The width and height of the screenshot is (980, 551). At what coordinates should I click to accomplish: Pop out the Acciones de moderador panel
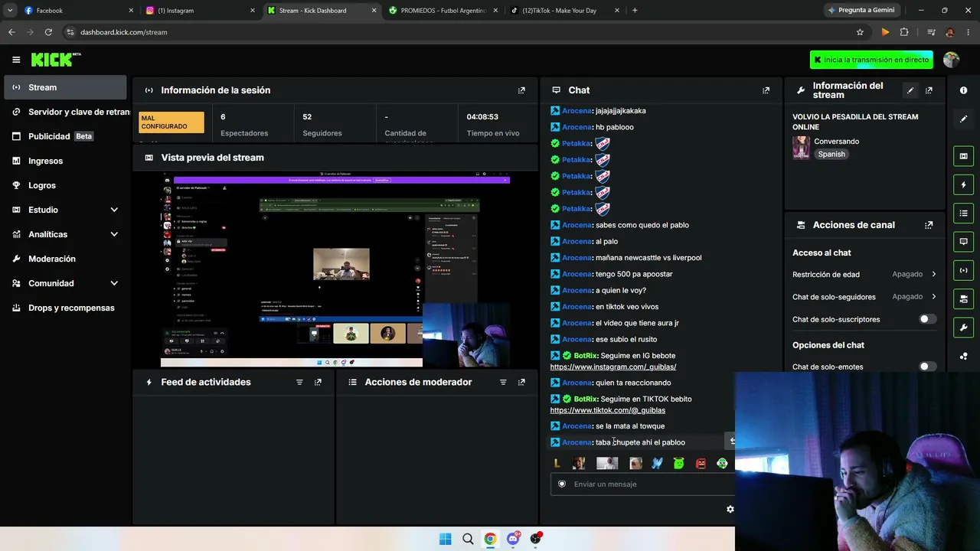click(x=521, y=382)
